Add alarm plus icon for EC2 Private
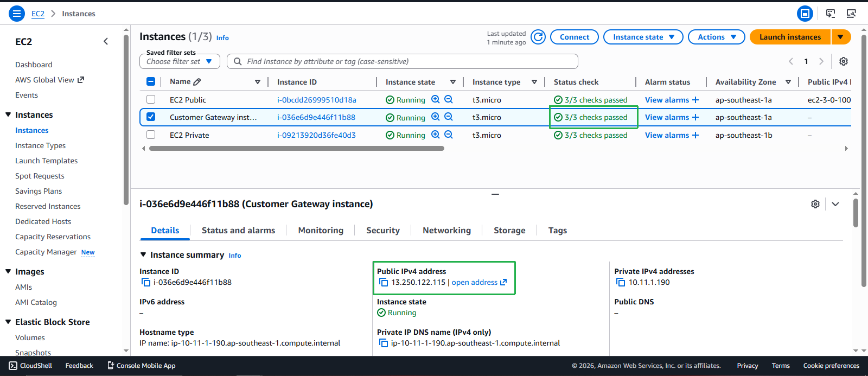This screenshot has width=868, height=376. (x=695, y=135)
